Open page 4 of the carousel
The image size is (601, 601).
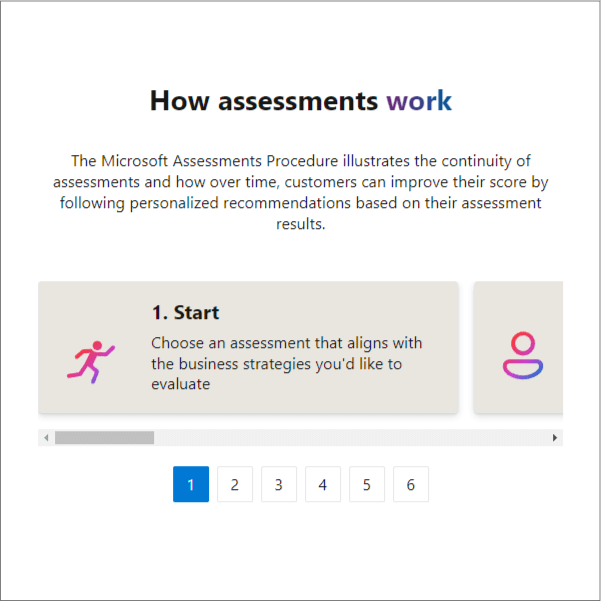point(323,485)
